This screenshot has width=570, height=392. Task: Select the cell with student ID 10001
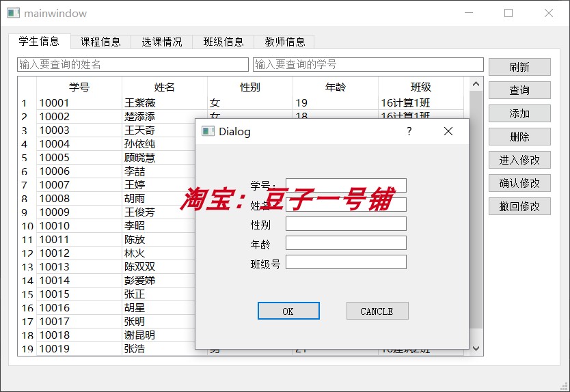pos(79,103)
